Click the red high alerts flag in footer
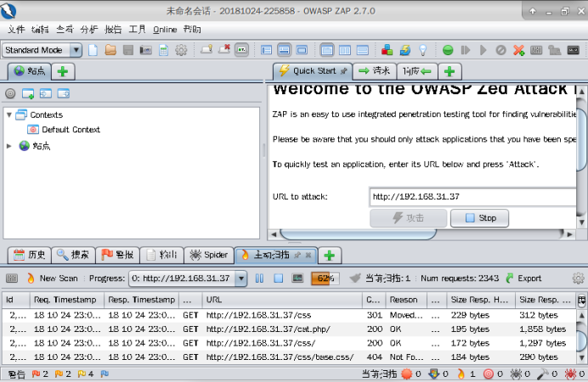Screen dimensions: 588x382 coord(37,374)
